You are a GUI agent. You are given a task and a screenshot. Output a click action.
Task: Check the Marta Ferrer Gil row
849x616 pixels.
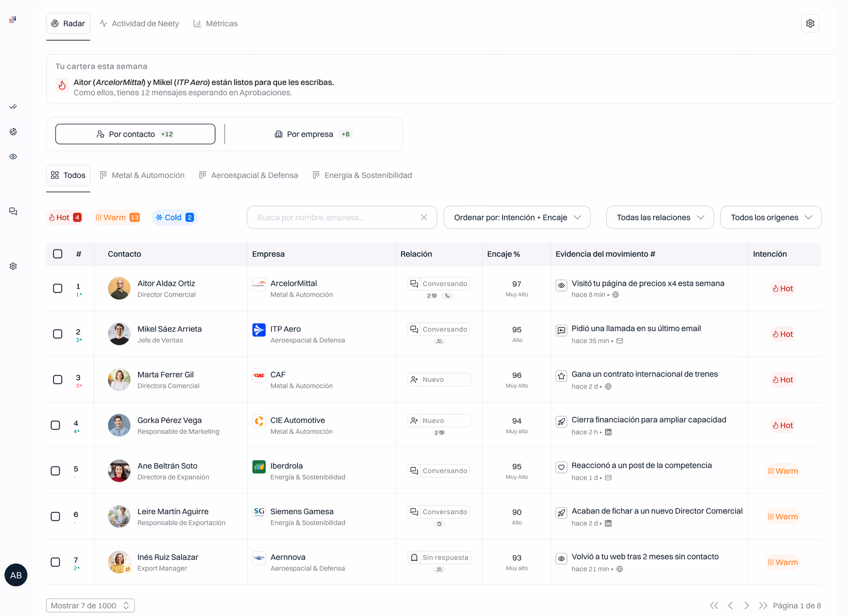(x=57, y=379)
